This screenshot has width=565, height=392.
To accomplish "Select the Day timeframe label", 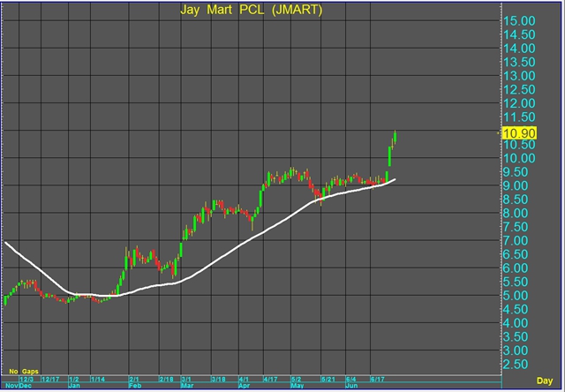I will coord(545,381).
